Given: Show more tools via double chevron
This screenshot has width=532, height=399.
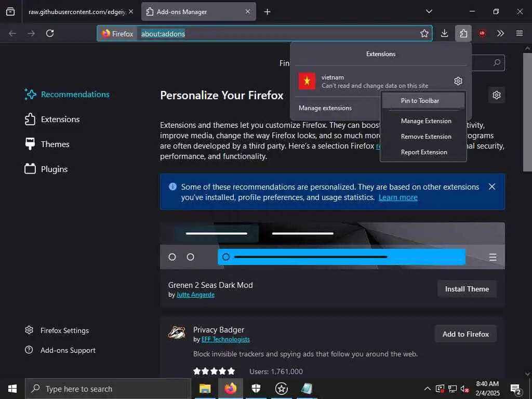Looking at the screenshot, I should point(500,33).
